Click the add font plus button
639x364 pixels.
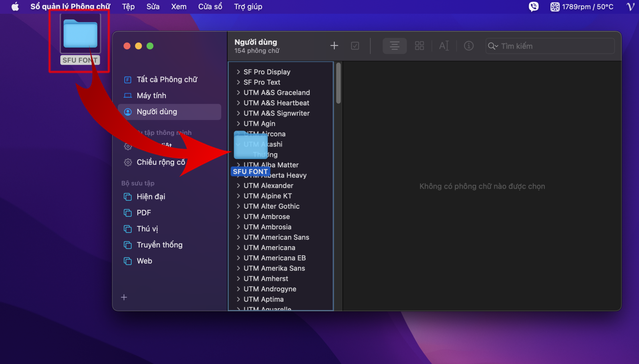click(334, 46)
